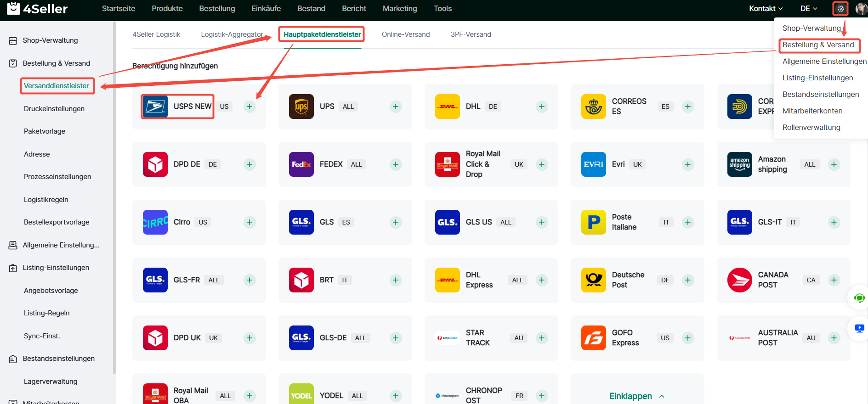This screenshot has height=404, width=868.
Task: Click the plus icon for BRT
Action: pos(396,280)
